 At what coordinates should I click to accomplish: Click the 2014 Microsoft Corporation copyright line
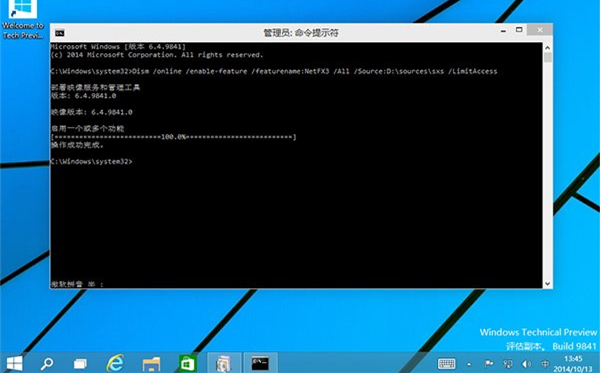pos(157,55)
